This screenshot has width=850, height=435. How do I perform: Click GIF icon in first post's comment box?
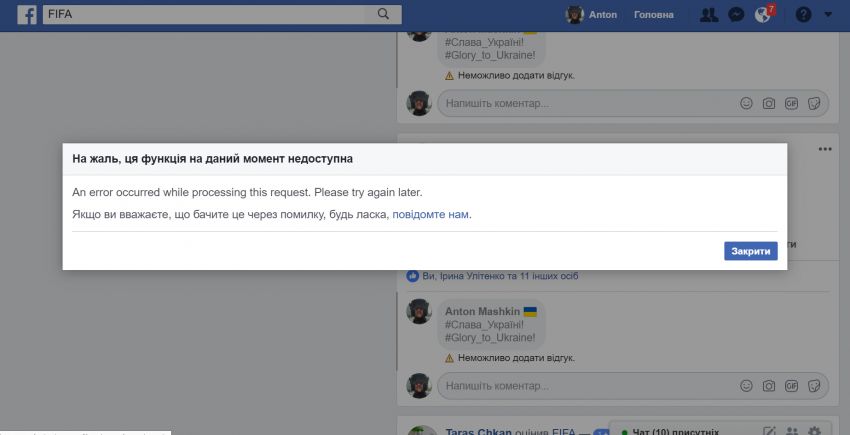pos(791,103)
